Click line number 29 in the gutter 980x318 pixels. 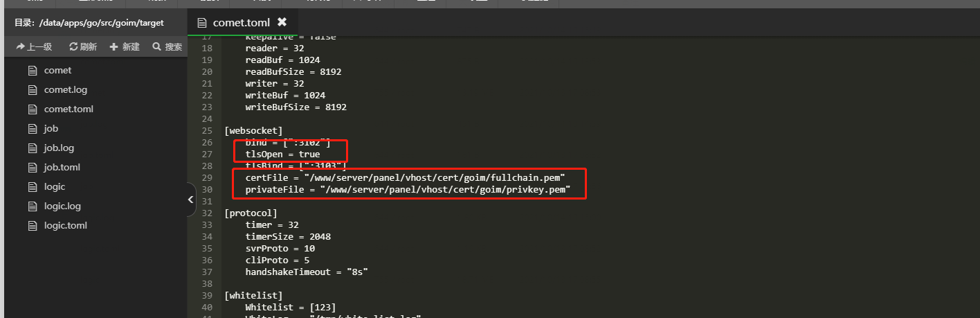pyautogui.click(x=207, y=178)
